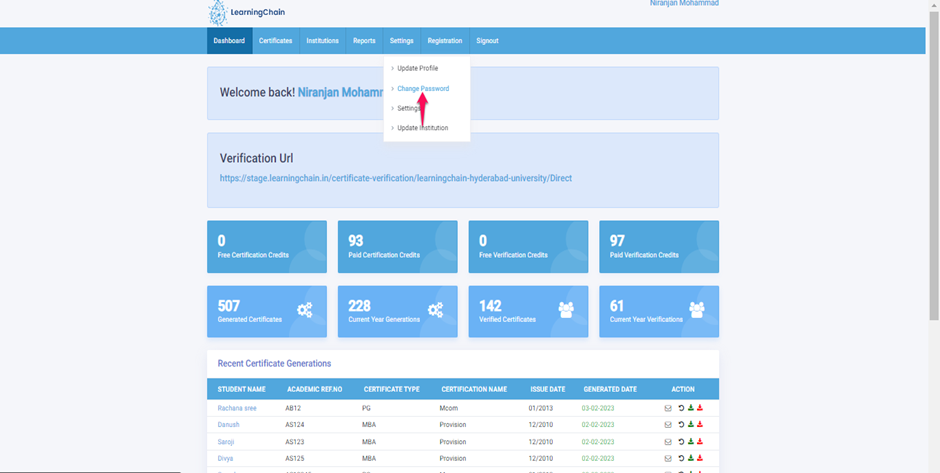Click the envelope icon for Rachana sree

668,408
